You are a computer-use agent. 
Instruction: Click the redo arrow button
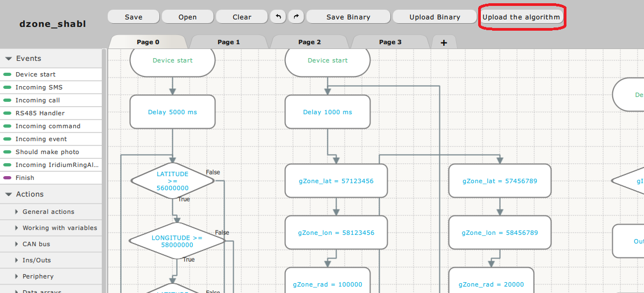point(296,17)
